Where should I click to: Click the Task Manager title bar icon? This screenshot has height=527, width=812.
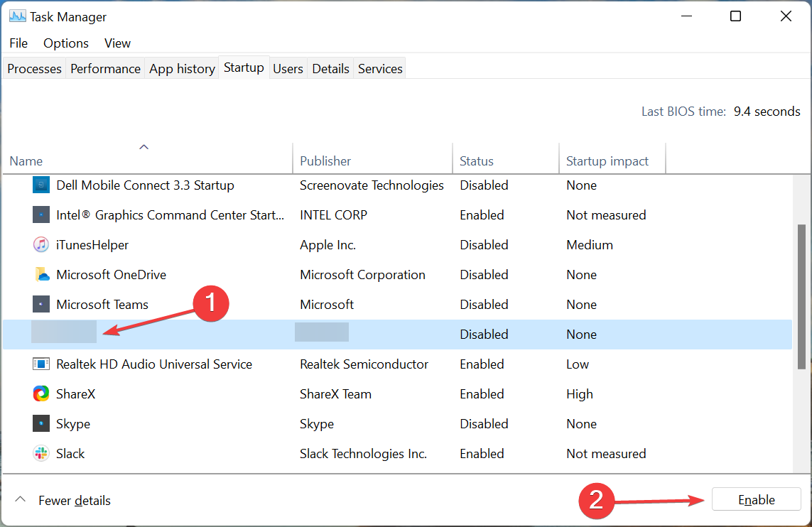pos(17,16)
